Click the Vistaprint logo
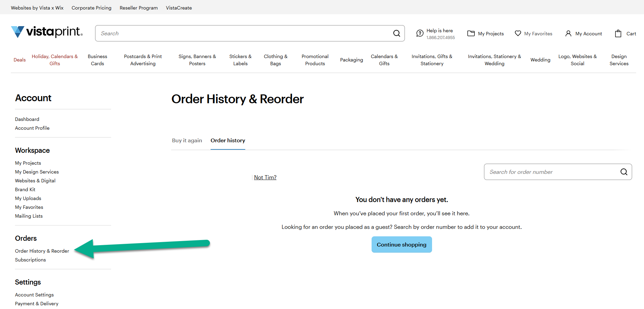The image size is (644, 309). [47, 32]
